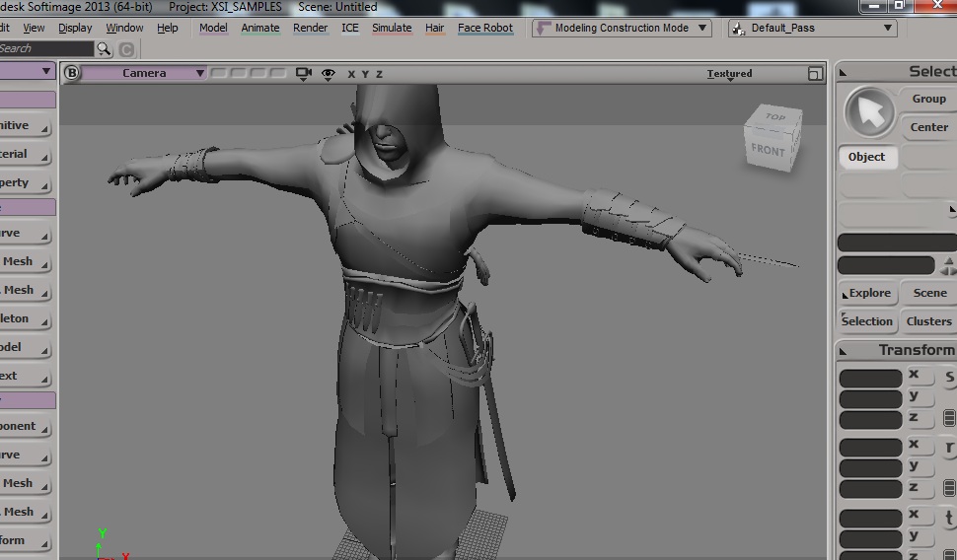Toggle the Y axis view button

tap(365, 74)
